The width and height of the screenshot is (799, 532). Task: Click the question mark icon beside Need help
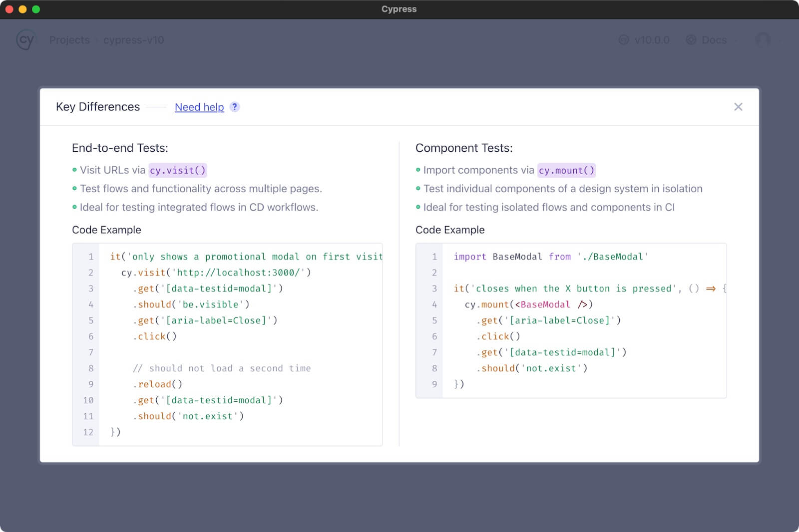pyautogui.click(x=234, y=107)
